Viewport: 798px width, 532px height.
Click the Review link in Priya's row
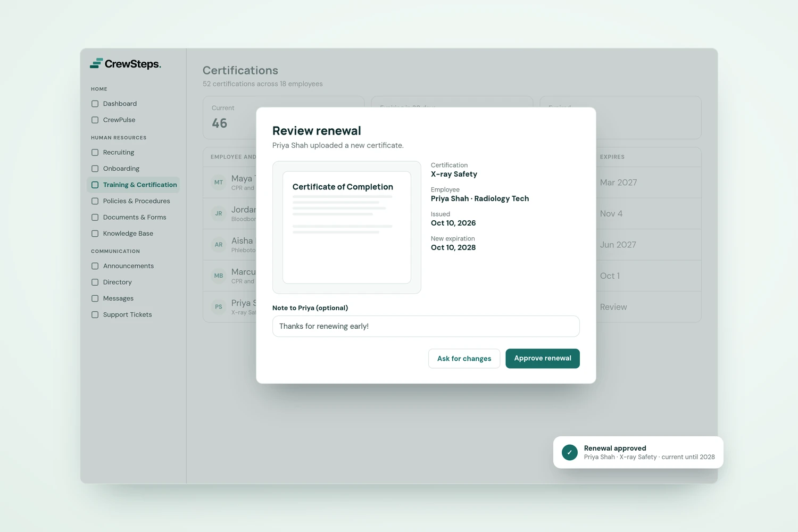click(613, 307)
